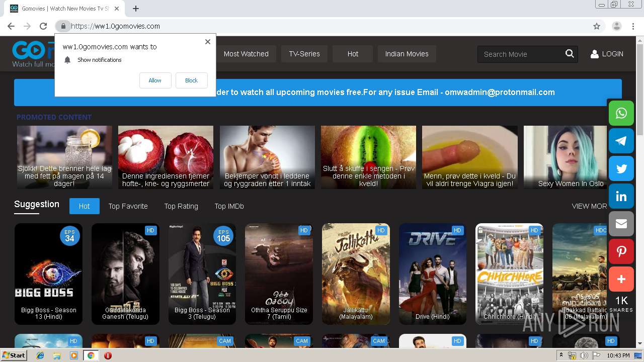Select the Hot suggestion tab
Image resolution: width=644 pixels, height=362 pixels.
point(84,206)
